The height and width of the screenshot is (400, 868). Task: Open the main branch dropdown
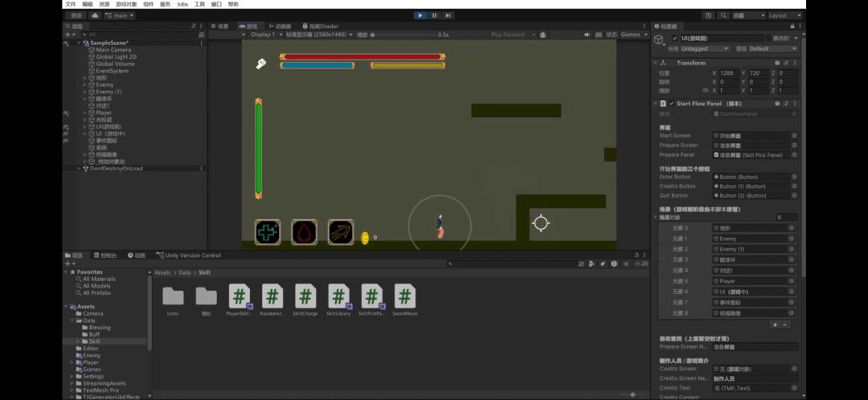tap(121, 15)
